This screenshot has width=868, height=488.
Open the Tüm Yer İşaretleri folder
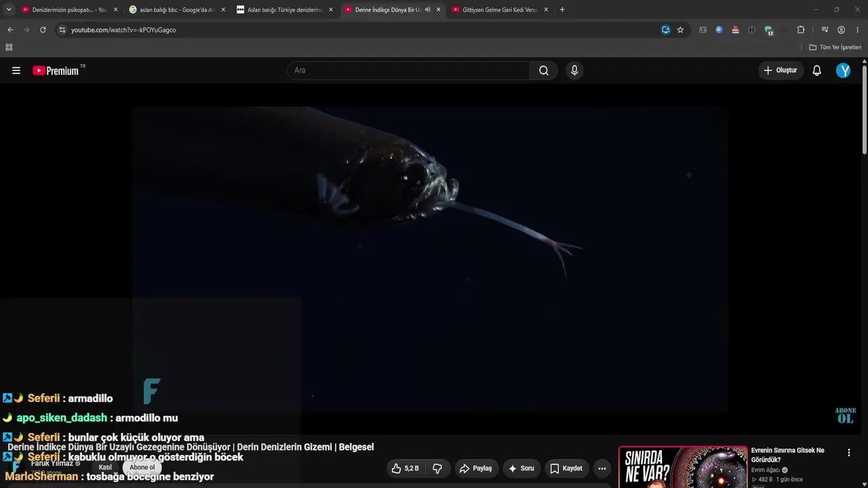pyautogui.click(x=835, y=47)
